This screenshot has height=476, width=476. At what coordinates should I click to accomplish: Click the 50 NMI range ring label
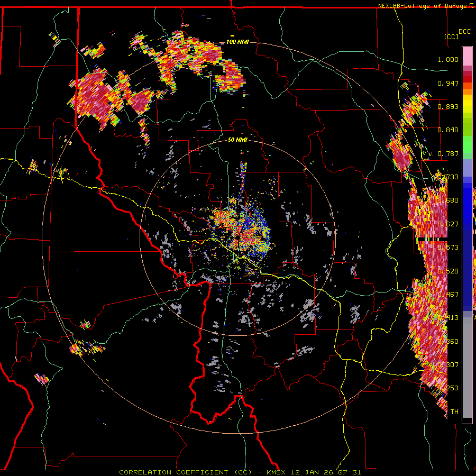click(x=237, y=140)
